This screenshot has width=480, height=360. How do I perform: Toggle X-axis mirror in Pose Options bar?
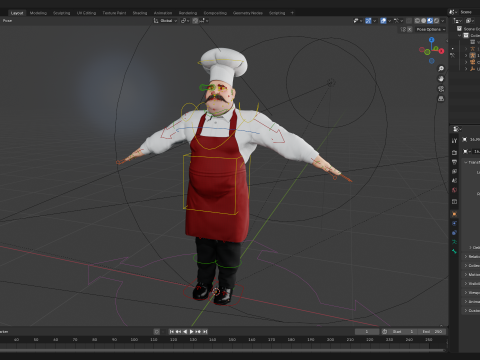(x=410, y=29)
